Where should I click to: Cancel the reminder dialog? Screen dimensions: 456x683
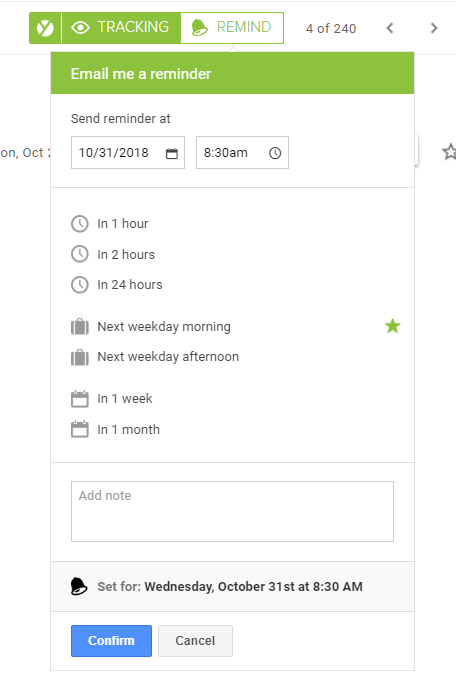pos(195,641)
